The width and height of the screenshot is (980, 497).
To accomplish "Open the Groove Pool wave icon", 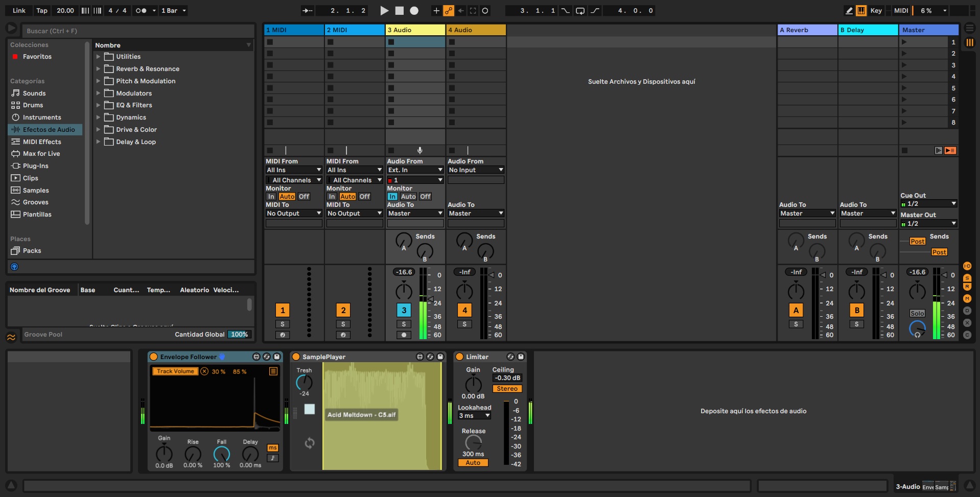I will [x=11, y=337].
